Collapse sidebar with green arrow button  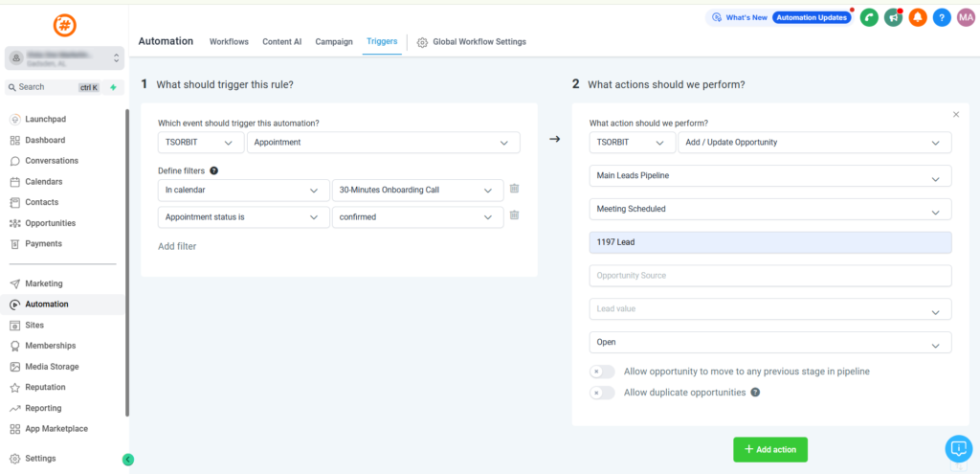pos(128,460)
